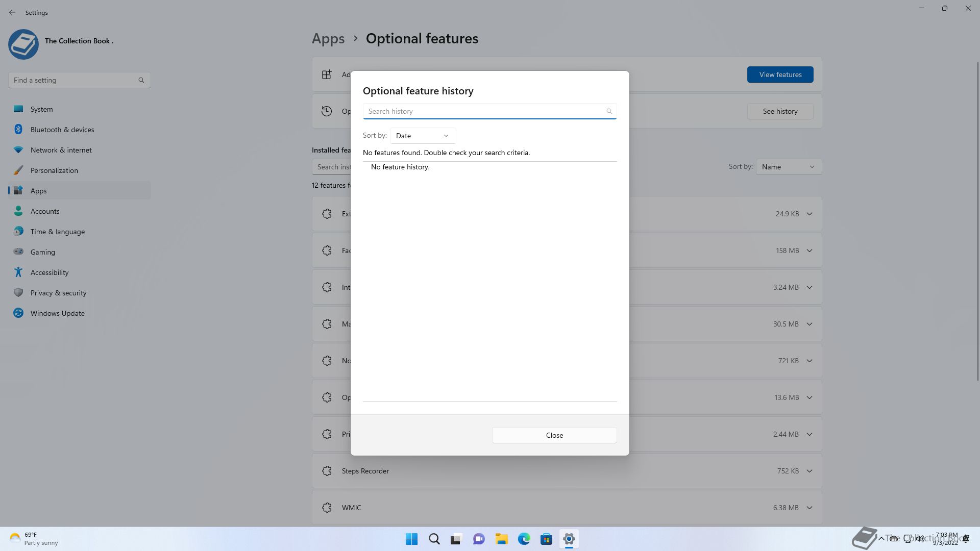Click the search icon in history field
Screen dimensions: 980x551
[x=609, y=111]
